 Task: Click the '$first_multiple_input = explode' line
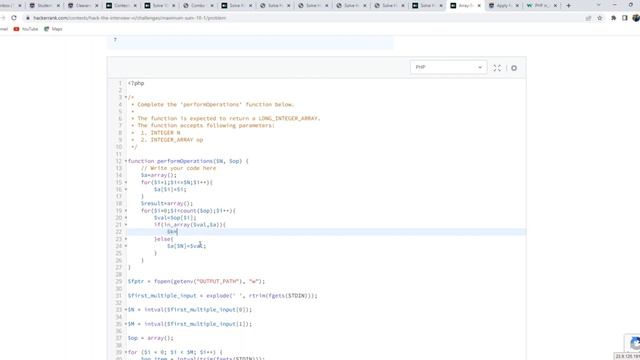click(222, 296)
